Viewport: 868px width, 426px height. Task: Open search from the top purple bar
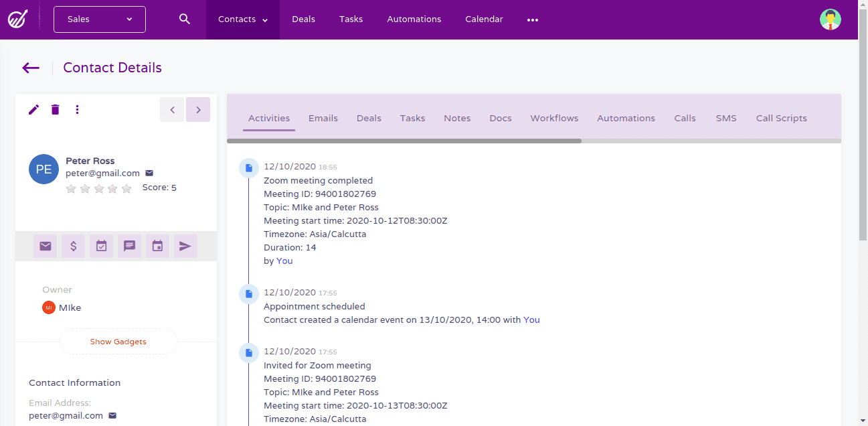[x=184, y=19]
